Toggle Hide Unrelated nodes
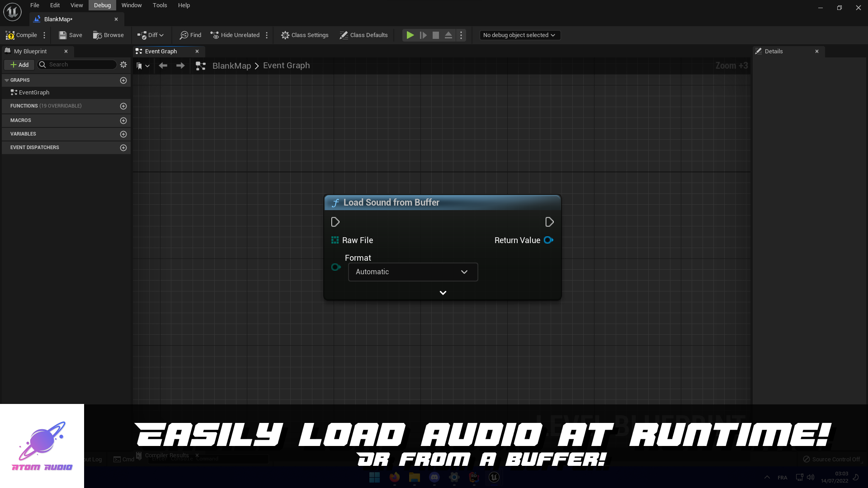The image size is (868, 488). point(235,35)
